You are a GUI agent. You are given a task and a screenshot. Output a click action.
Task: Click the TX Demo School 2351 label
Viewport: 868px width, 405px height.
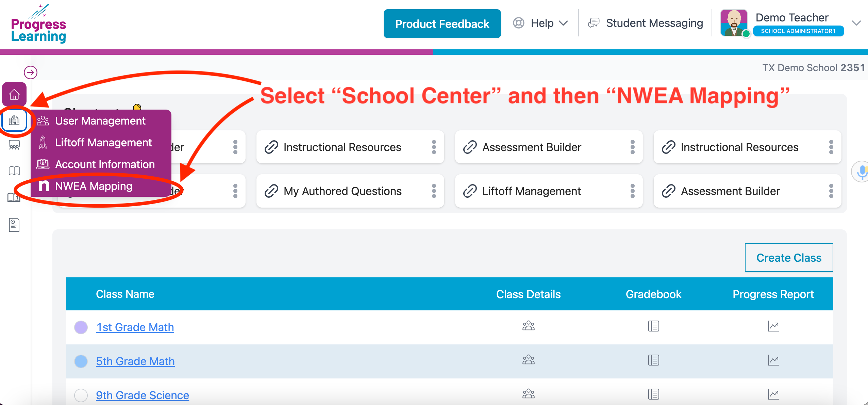pos(813,68)
